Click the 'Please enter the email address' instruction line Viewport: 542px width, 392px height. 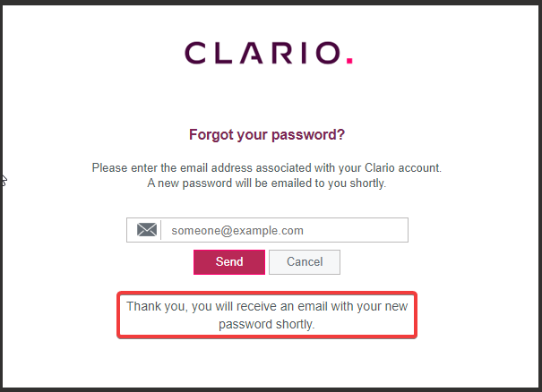point(267,167)
